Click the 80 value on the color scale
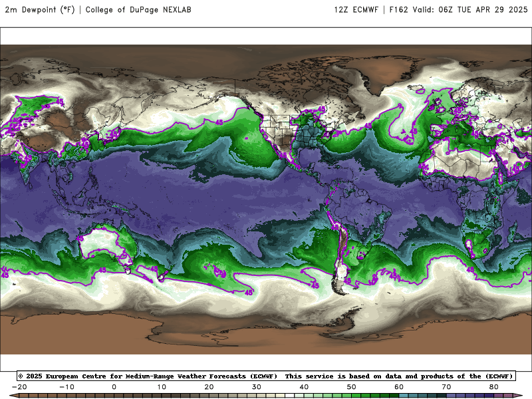The height and width of the screenshot is (399, 532). [x=494, y=387]
